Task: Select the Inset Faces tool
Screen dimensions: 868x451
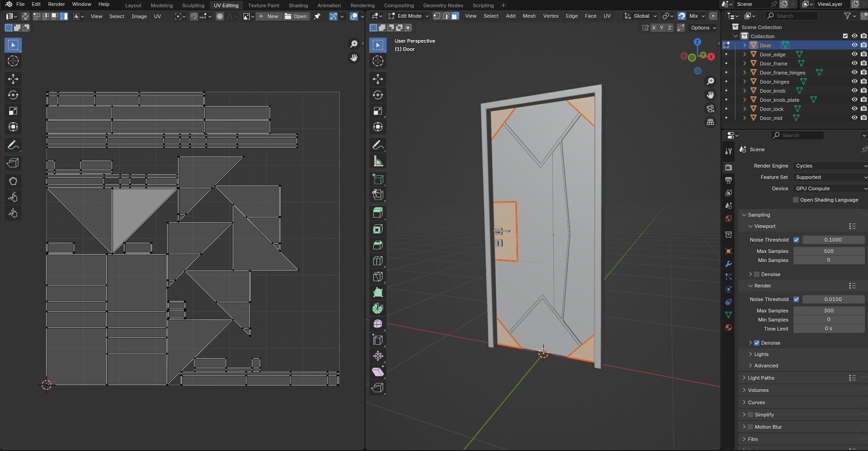Action: tap(377, 229)
